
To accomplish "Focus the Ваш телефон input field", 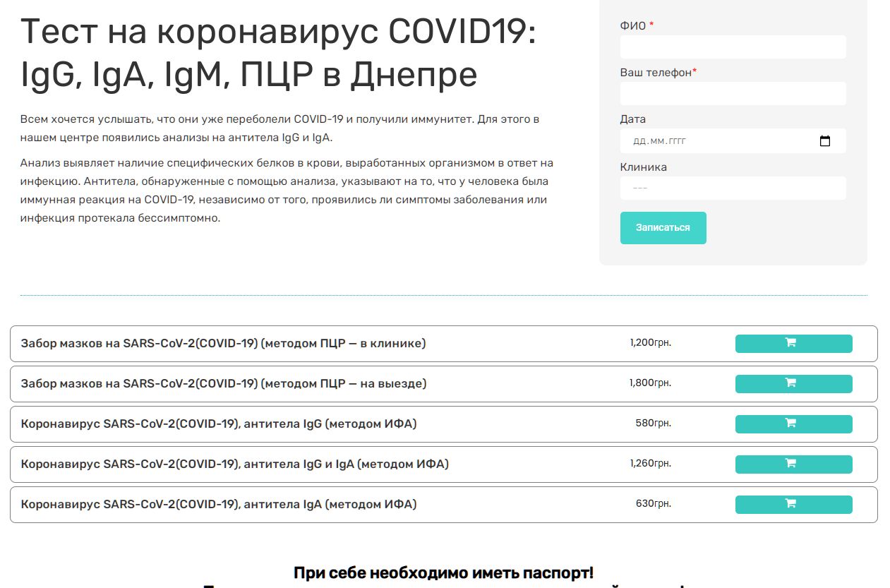I will pyautogui.click(x=733, y=94).
